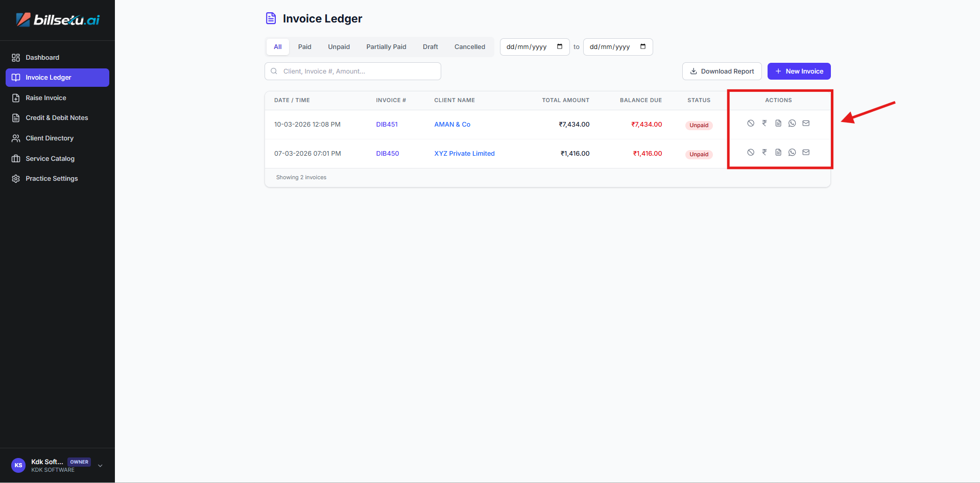Viewport: 980px width, 483px height.
Task: View document icon for invoice DIB451
Action: 778,123
